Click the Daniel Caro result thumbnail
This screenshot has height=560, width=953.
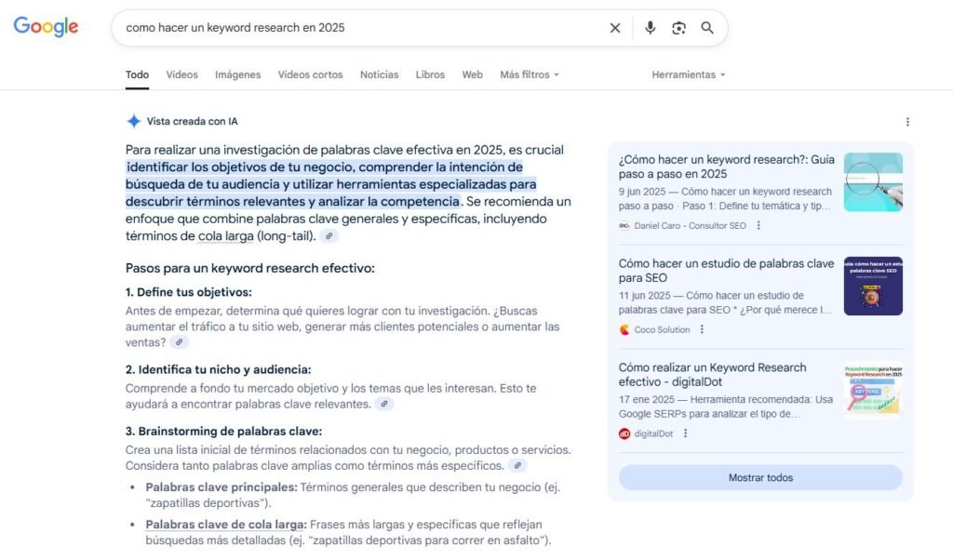(x=873, y=182)
